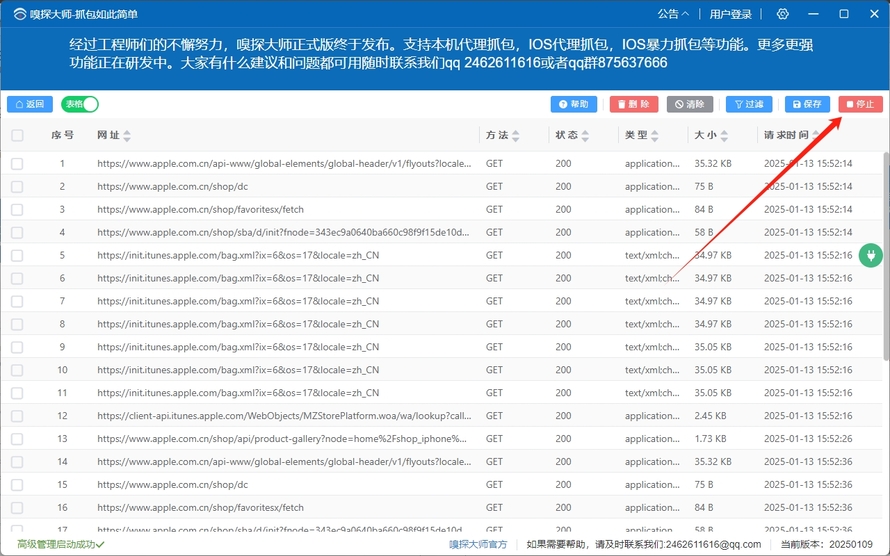Image resolution: width=890 pixels, height=556 pixels.
Task: Click the red 删除 (delete) button
Action: [634, 104]
